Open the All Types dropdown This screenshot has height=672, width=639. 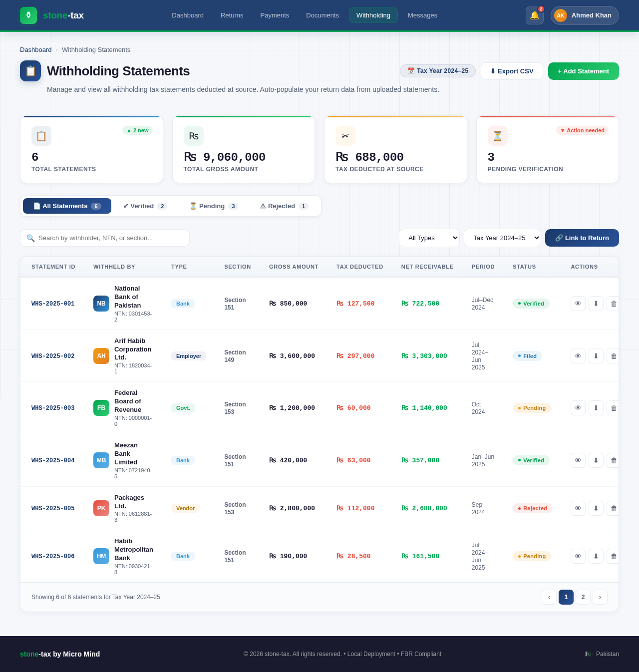click(429, 238)
